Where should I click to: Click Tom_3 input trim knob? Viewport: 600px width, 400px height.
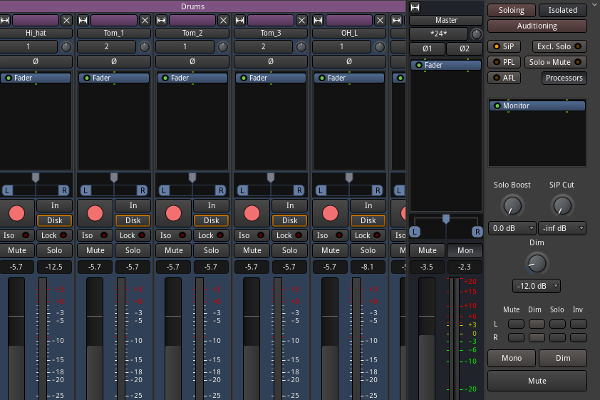[301, 47]
